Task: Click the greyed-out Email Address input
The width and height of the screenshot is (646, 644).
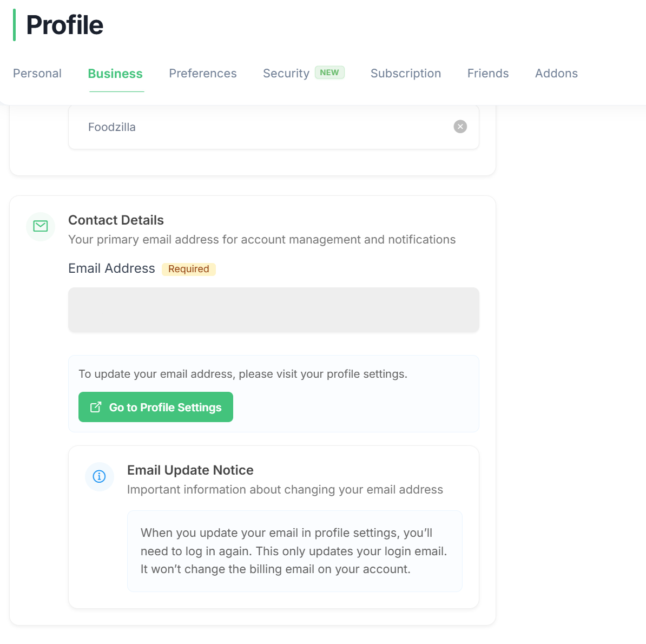Action: click(273, 310)
